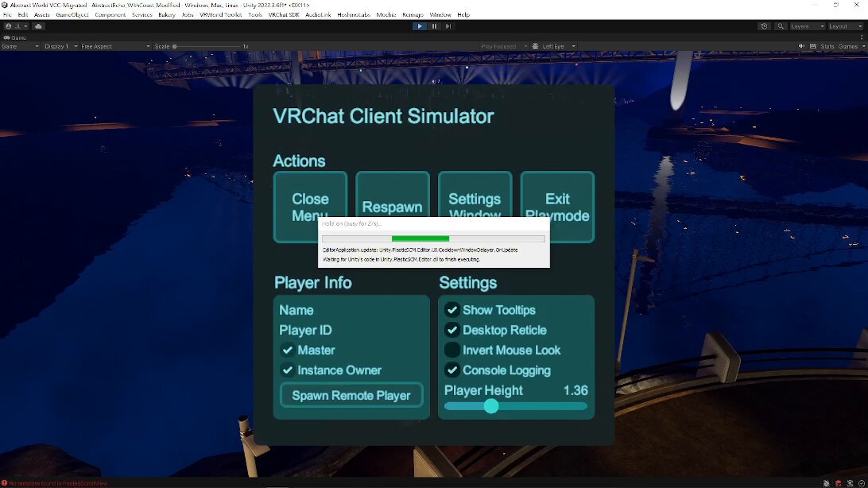
Task: Expand the Gizmos dropdown arrow
Action: [x=863, y=46]
